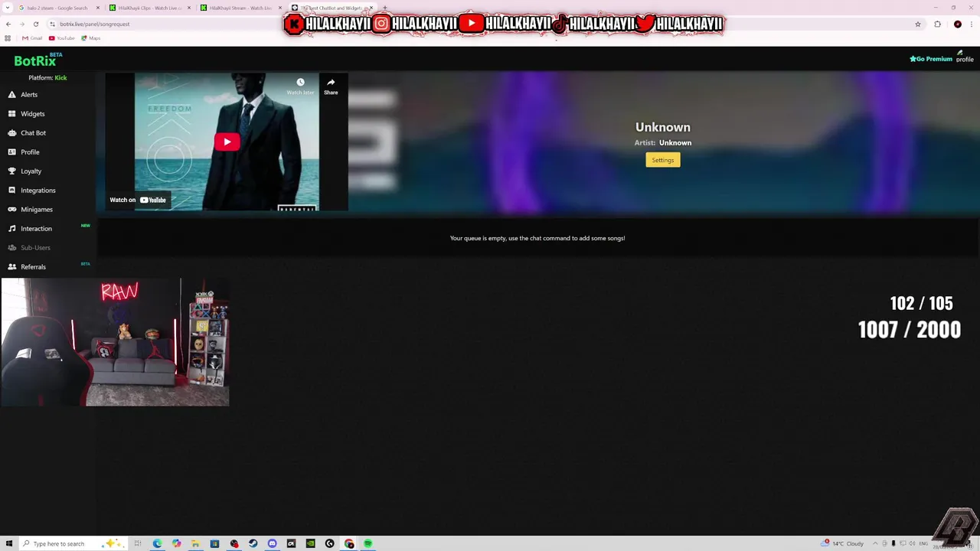Click the browser back button
Screen dimensions: 980x551
pos(9,24)
